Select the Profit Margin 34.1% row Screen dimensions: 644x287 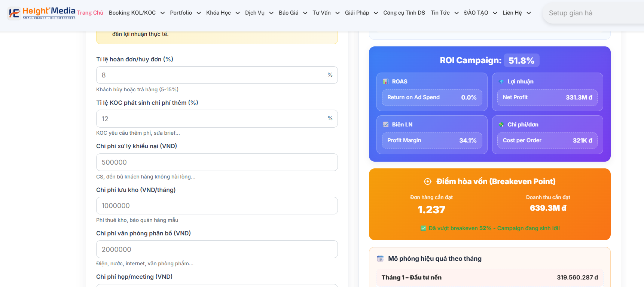point(432,140)
